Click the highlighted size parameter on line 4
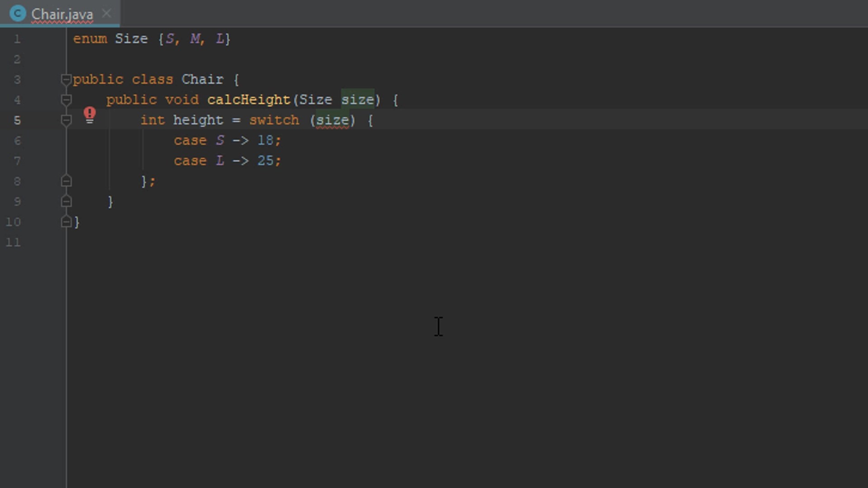 358,100
